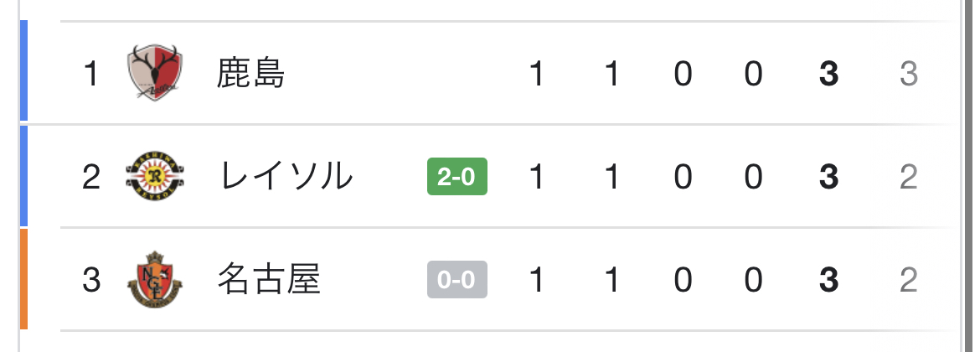Open the レイソル team name link
The height and width of the screenshot is (352, 980).
click(285, 176)
